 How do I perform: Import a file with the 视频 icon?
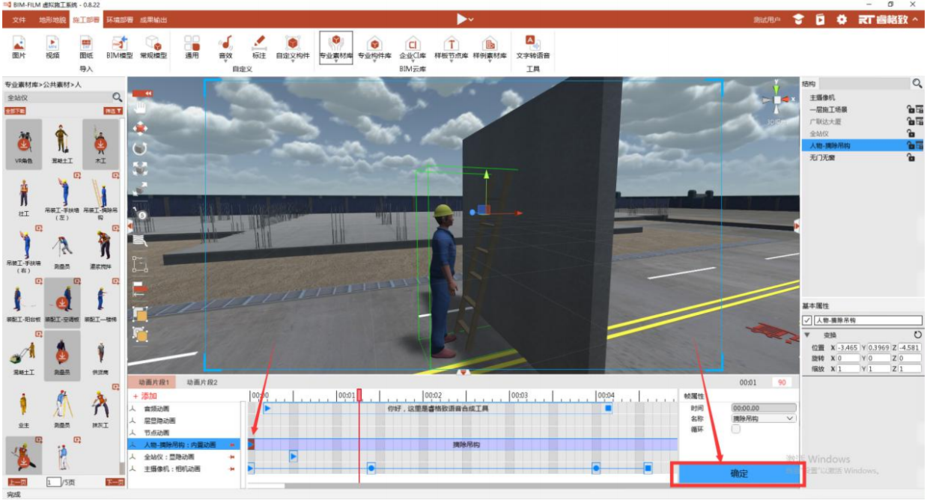coord(52,47)
